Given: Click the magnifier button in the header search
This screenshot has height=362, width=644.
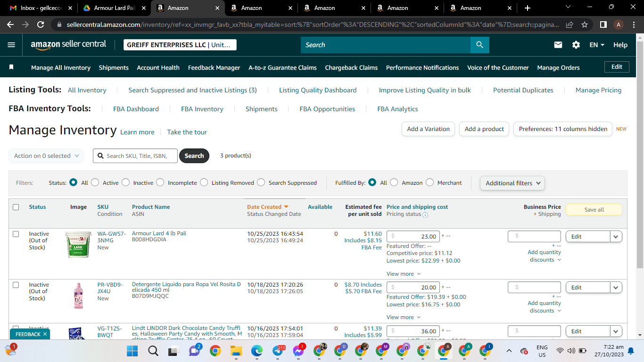Looking at the screenshot, I should pos(479,45).
